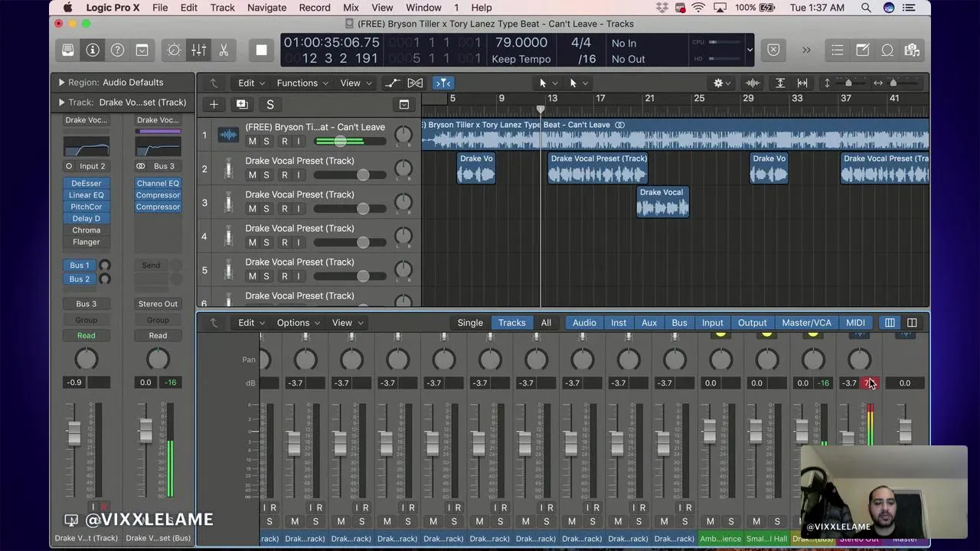980x551 pixels.
Task: Open LCD display mode dropdown arrow
Action: [x=750, y=51]
